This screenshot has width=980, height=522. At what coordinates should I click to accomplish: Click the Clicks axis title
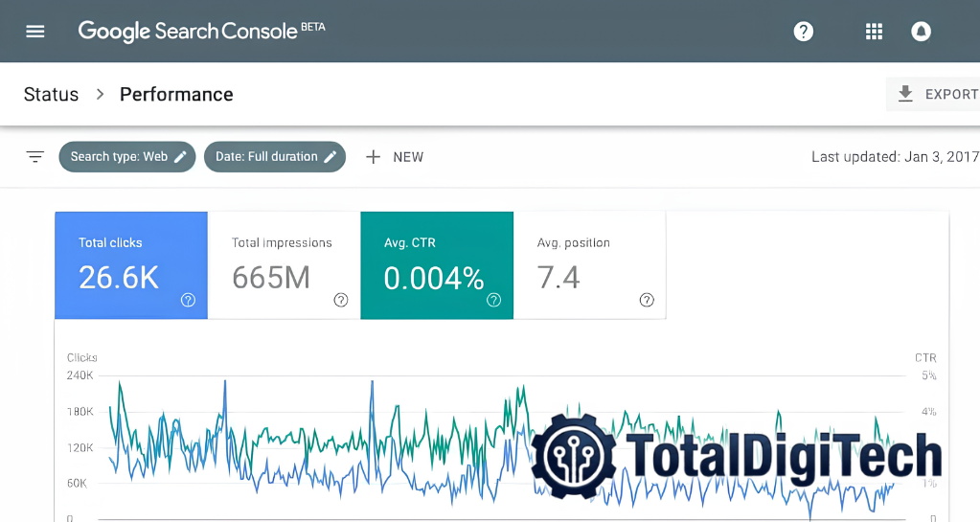(81, 357)
